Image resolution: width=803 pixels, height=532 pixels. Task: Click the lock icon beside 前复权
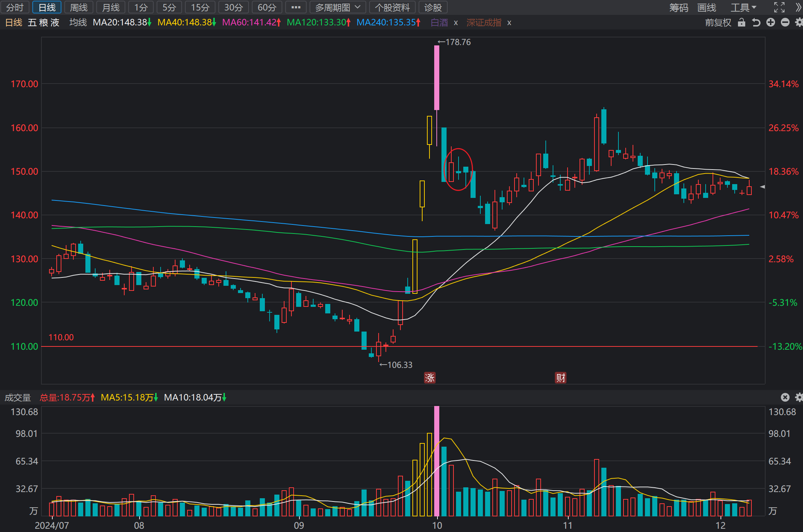pyautogui.click(x=742, y=23)
